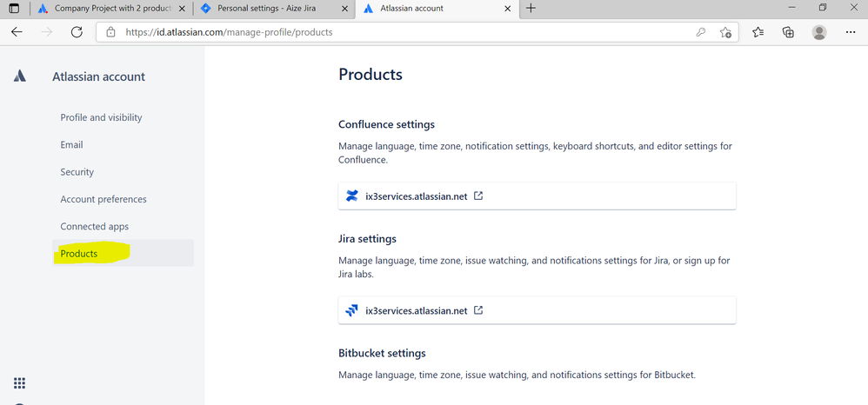Close the Company Project tab
Image resolution: width=868 pixels, height=405 pixels.
tap(182, 9)
